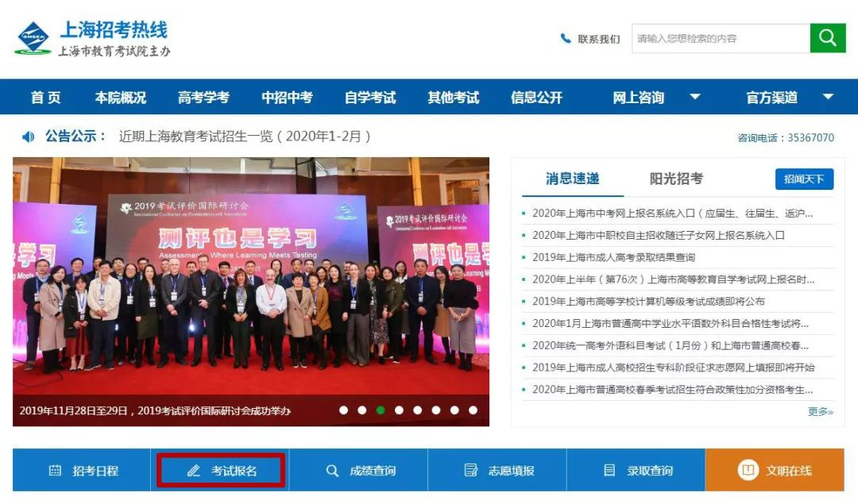Open 招考日程 calendar icon tile
Image resolution: width=858 pixels, height=504 pixels.
(x=82, y=470)
